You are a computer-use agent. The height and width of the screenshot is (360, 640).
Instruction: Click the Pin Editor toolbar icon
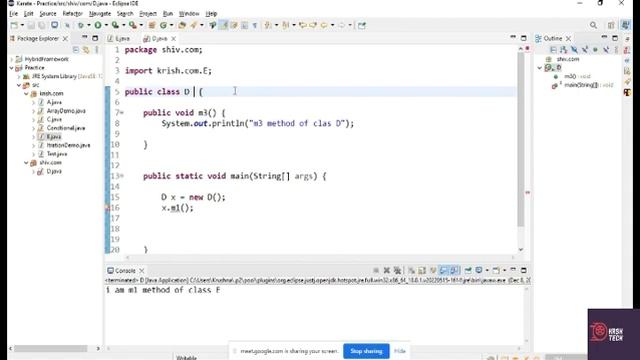pyautogui.click(x=362, y=25)
